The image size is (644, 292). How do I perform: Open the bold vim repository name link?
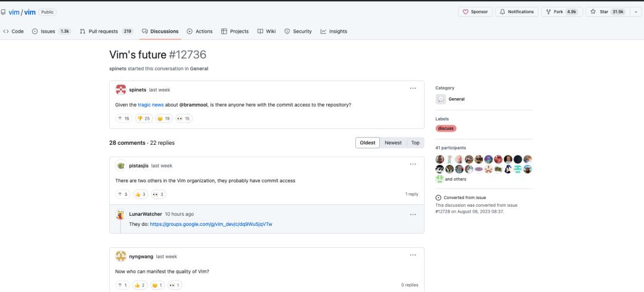30,12
